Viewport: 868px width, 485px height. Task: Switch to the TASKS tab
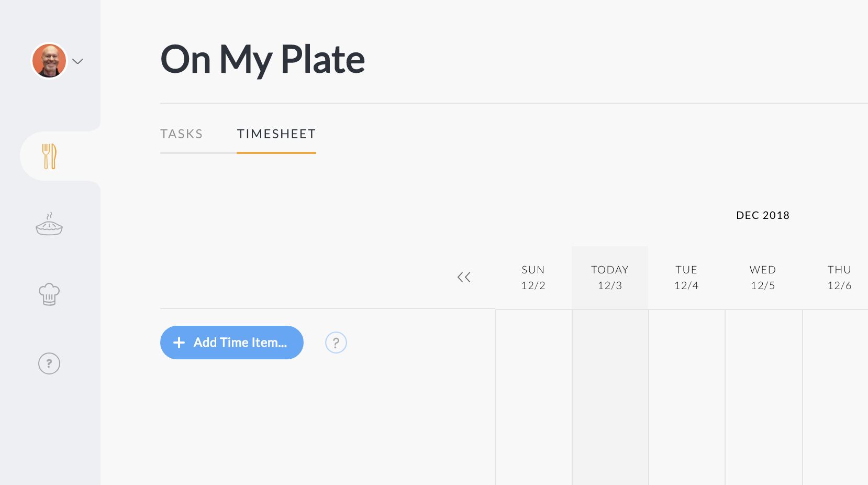click(181, 134)
